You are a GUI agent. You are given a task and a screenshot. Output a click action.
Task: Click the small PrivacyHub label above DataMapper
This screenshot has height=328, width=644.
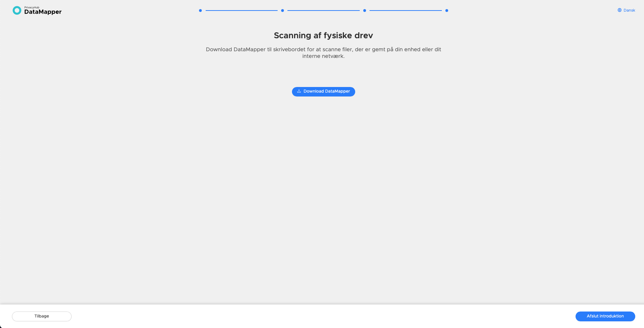(32, 7)
